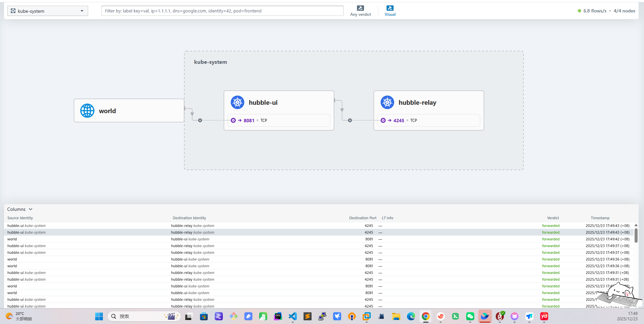This screenshot has height=324, width=644.
Task: Click the Timestamp column header
Action: (x=600, y=218)
